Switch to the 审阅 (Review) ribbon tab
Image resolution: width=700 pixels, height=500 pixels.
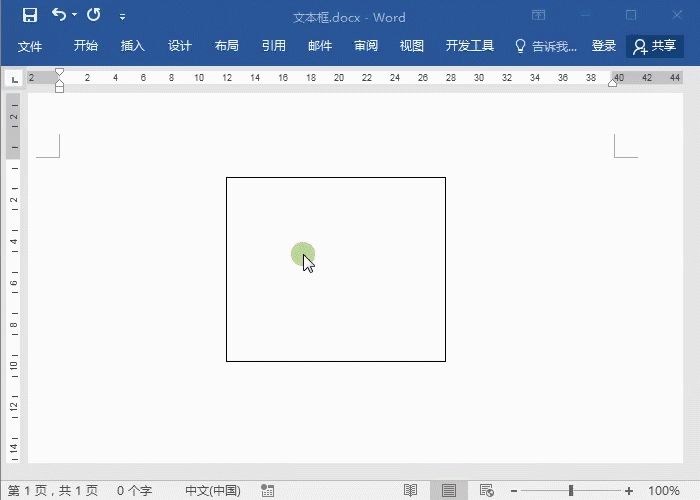(366, 46)
